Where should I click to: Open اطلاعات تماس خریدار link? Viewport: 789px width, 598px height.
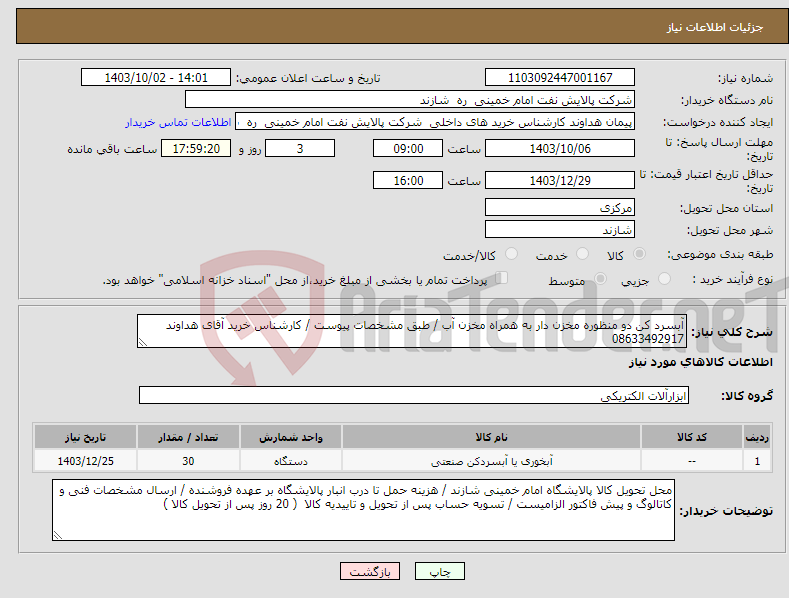(178, 122)
